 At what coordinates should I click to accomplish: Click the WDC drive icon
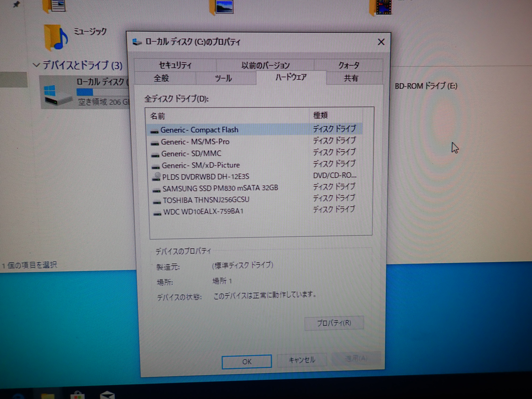coord(157,214)
